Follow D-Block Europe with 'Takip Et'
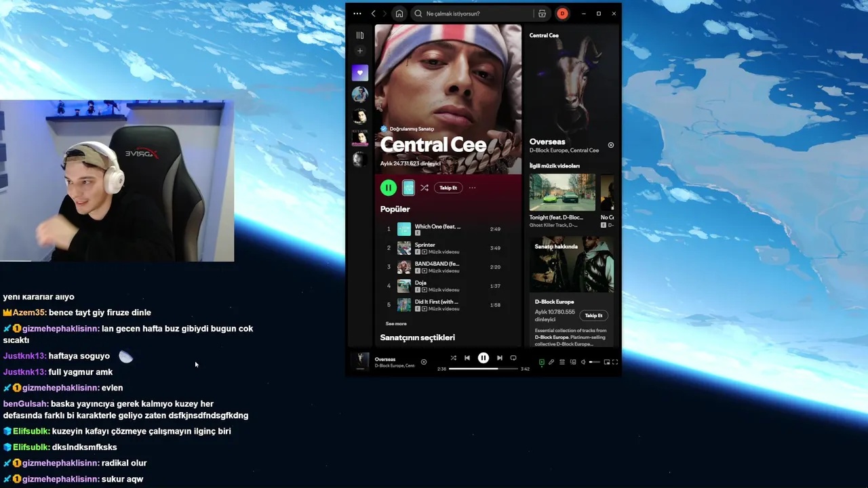The width and height of the screenshot is (868, 488). click(593, 315)
